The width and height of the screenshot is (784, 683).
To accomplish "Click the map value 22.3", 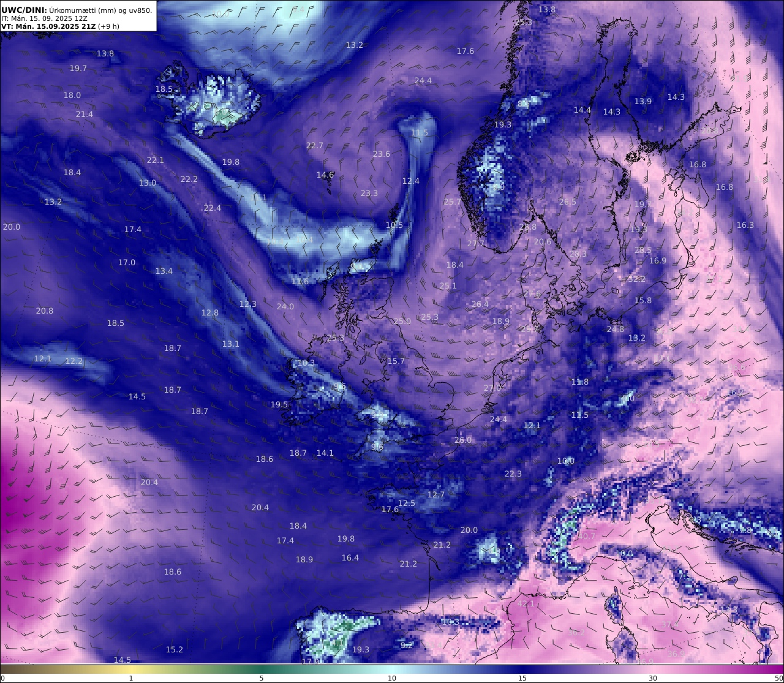I will [513, 474].
